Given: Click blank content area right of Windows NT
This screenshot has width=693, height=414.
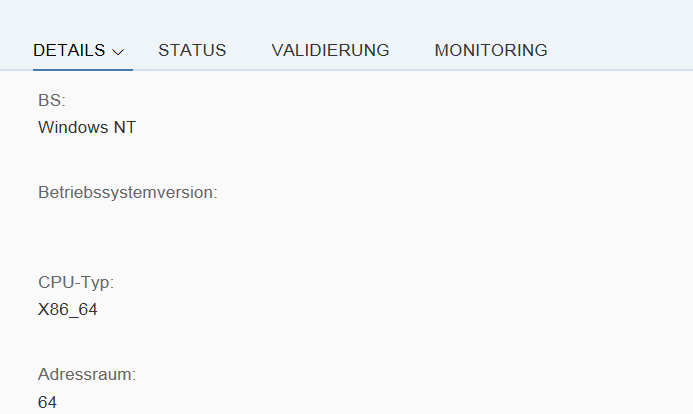Looking at the screenshot, I should [398, 127].
